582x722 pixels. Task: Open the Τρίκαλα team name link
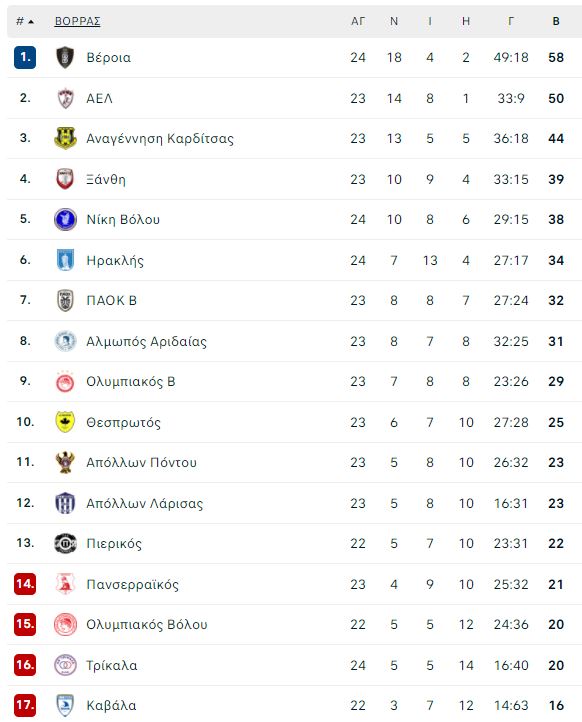(112, 665)
